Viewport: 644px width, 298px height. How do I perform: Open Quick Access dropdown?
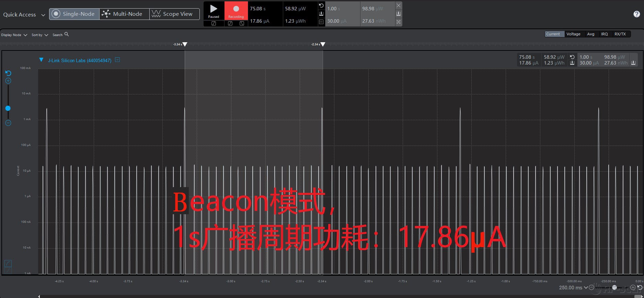coord(24,15)
